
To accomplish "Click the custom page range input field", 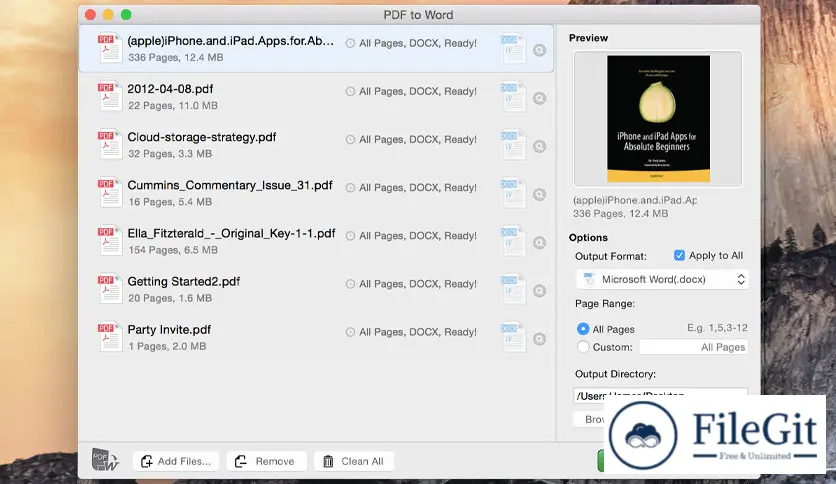I will tap(693, 347).
